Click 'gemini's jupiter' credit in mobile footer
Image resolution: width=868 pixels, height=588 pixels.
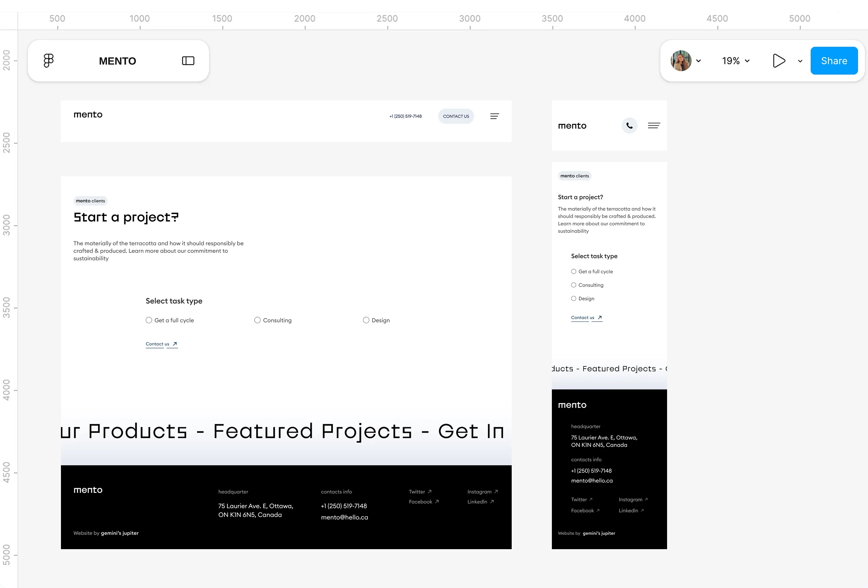(x=599, y=534)
